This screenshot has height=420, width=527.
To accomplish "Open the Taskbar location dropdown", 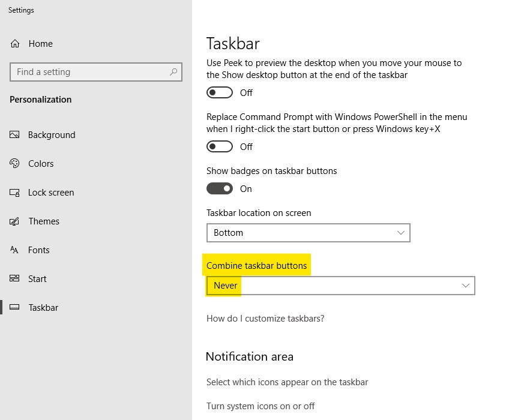I will coord(308,233).
